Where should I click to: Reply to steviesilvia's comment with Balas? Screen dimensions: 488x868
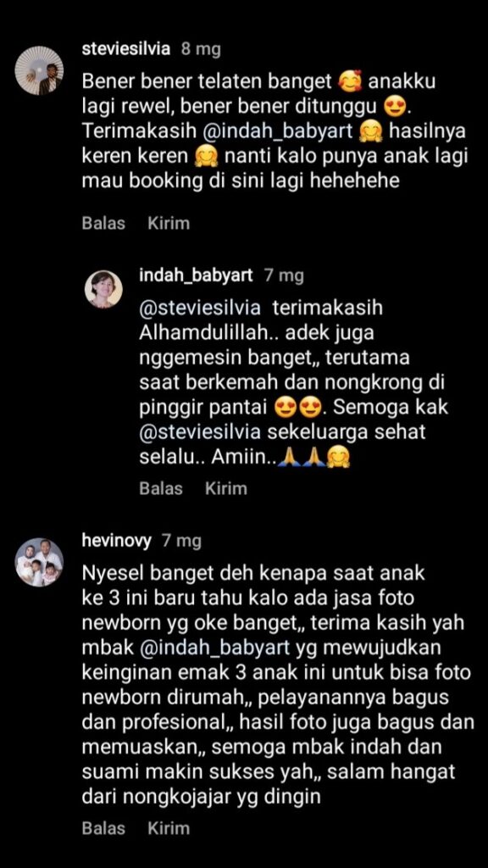(x=103, y=223)
